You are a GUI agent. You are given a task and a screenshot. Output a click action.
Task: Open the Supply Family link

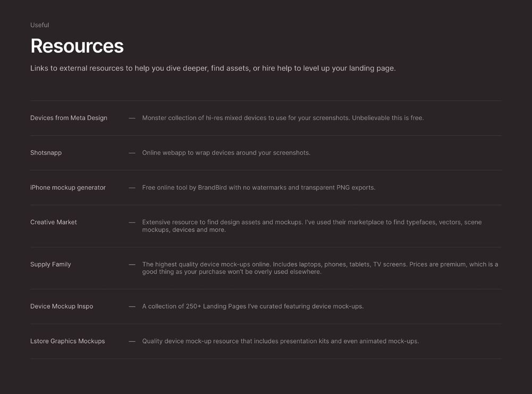coord(51,264)
